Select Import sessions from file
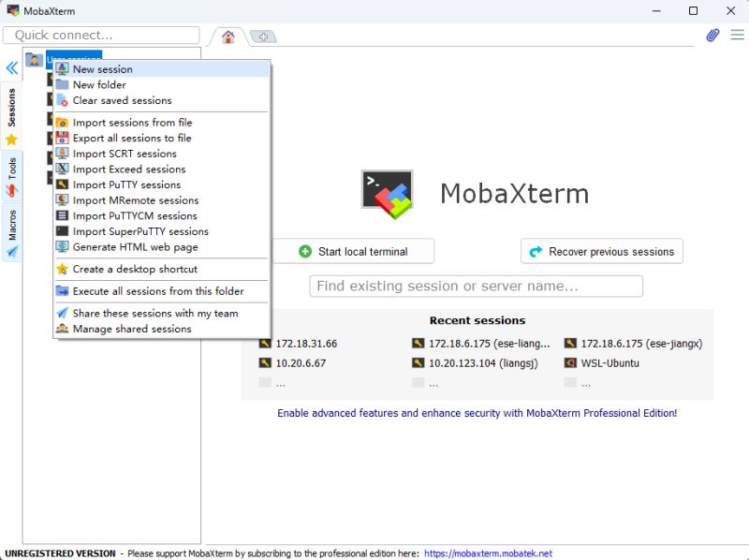Screen dimensions: 749x560 (162, 123)
